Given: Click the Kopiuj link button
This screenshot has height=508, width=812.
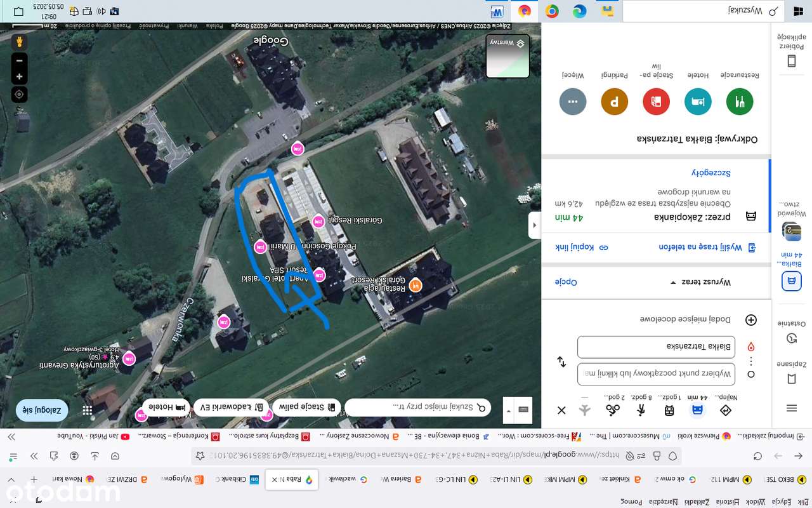Looking at the screenshot, I should coord(582,247).
